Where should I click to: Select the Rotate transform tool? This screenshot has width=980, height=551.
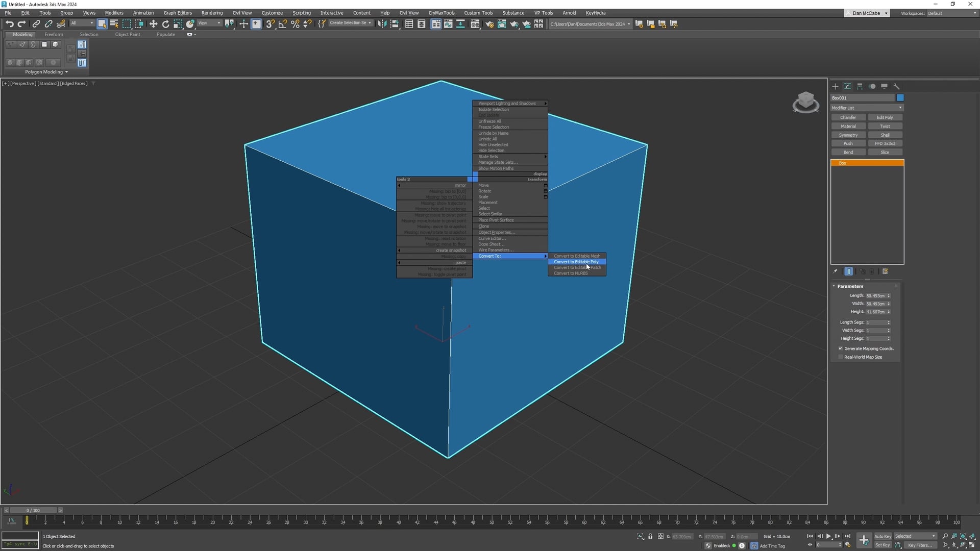[165, 24]
